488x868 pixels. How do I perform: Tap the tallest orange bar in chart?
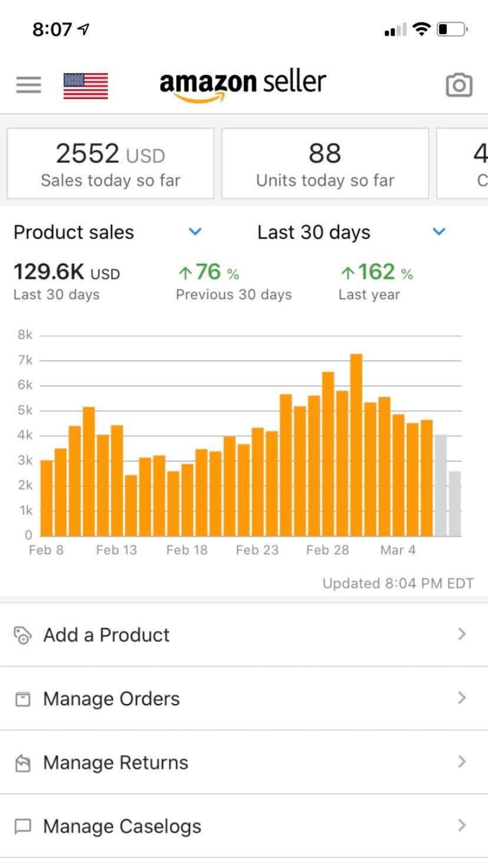(x=356, y=445)
